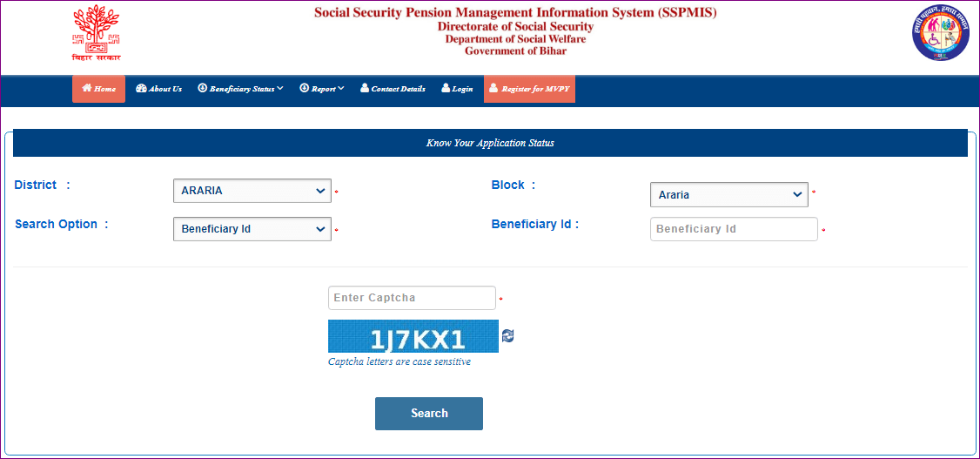Focus the Enter Captcha text box
Screen dimensions: 980x459
(411, 298)
